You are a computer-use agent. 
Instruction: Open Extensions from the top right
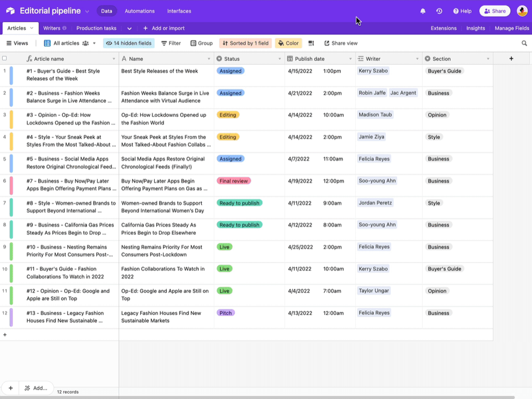point(443,28)
